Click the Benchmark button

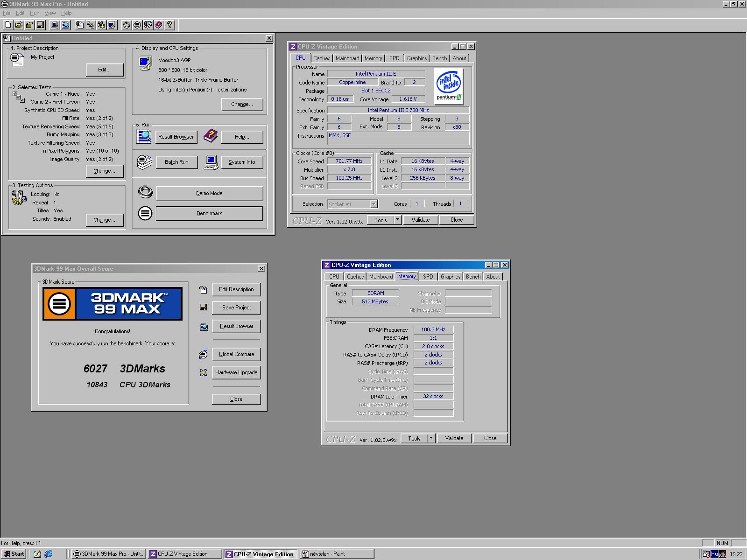pyautogui.click(x=209, y=213)
